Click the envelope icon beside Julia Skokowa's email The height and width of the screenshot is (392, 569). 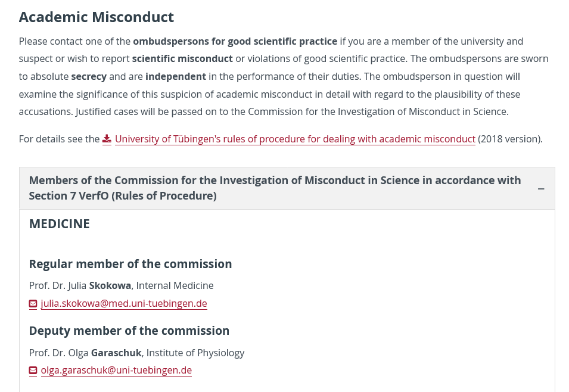pyautogui.click(x=33, y=304)
